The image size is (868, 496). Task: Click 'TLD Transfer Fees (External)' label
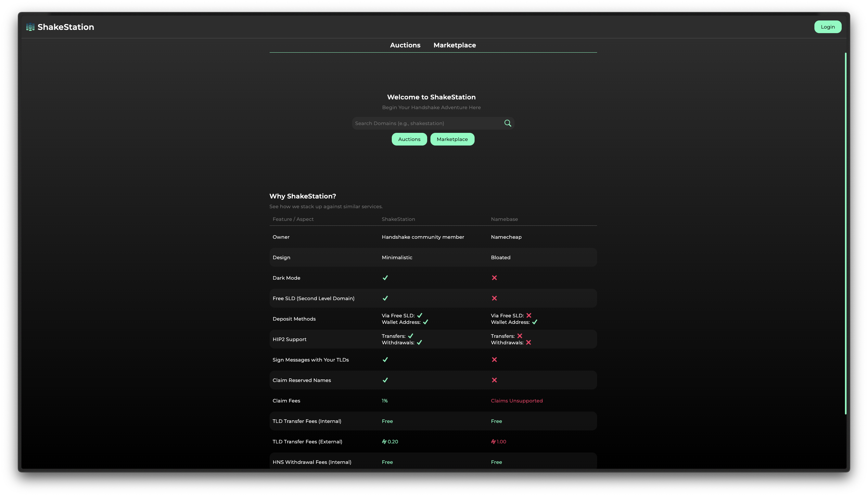click(307, 442)
